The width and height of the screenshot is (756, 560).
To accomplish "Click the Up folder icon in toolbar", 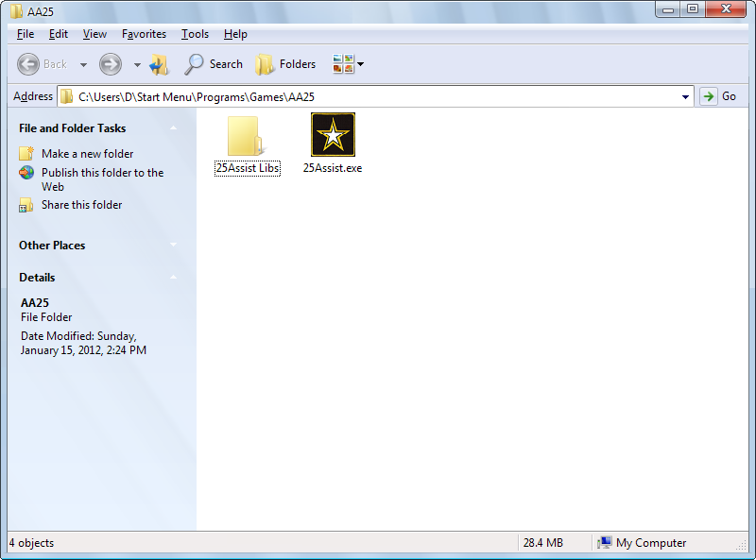I will (159, 64).
